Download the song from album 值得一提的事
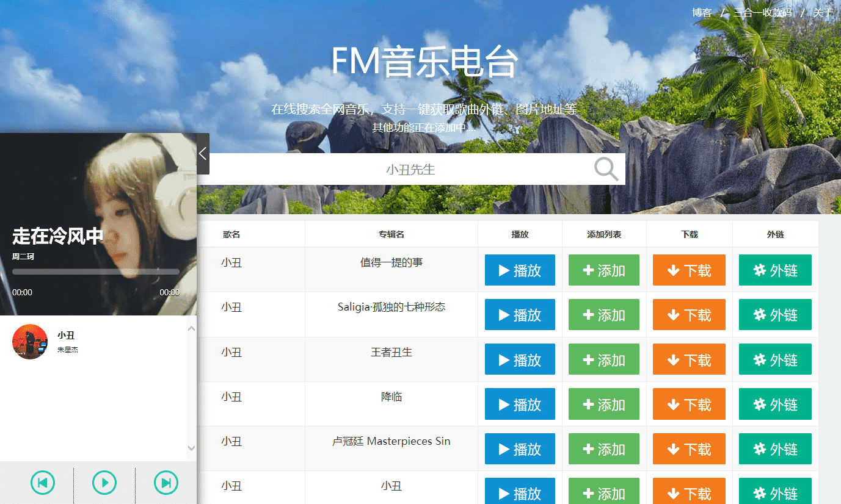Viewport: 841px width, 504px height. pyautogui.click(x=689, y=270)
